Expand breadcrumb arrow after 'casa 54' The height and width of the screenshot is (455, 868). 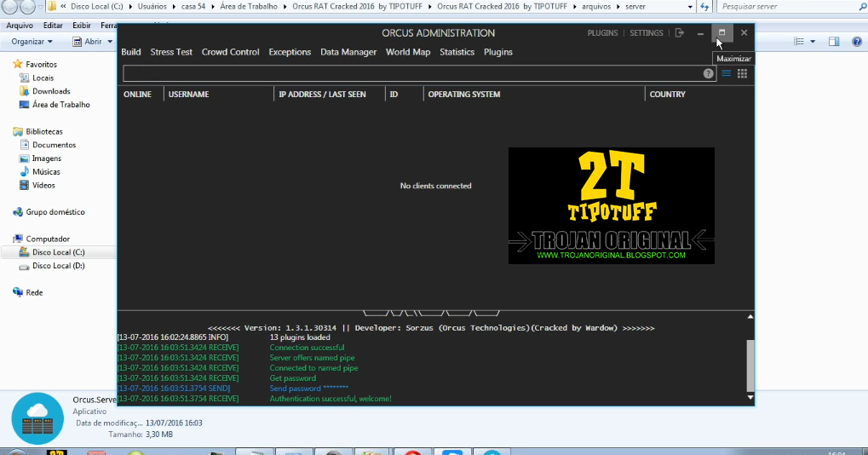pyautogui.click(x=213, y=7)
